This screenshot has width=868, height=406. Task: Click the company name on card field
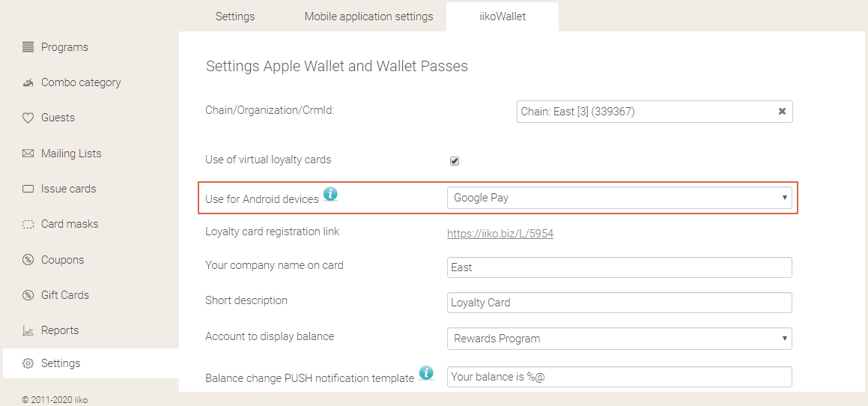[619, 267]
